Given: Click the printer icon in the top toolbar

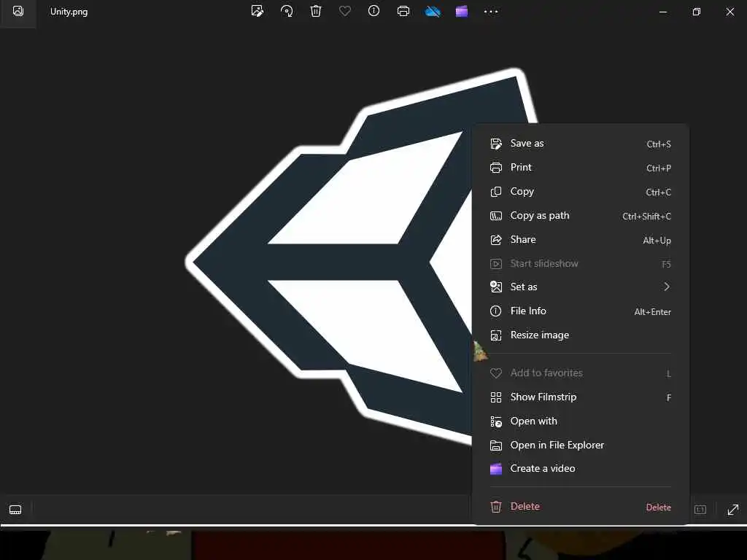Looking at the screenshot, I should 403,11.
